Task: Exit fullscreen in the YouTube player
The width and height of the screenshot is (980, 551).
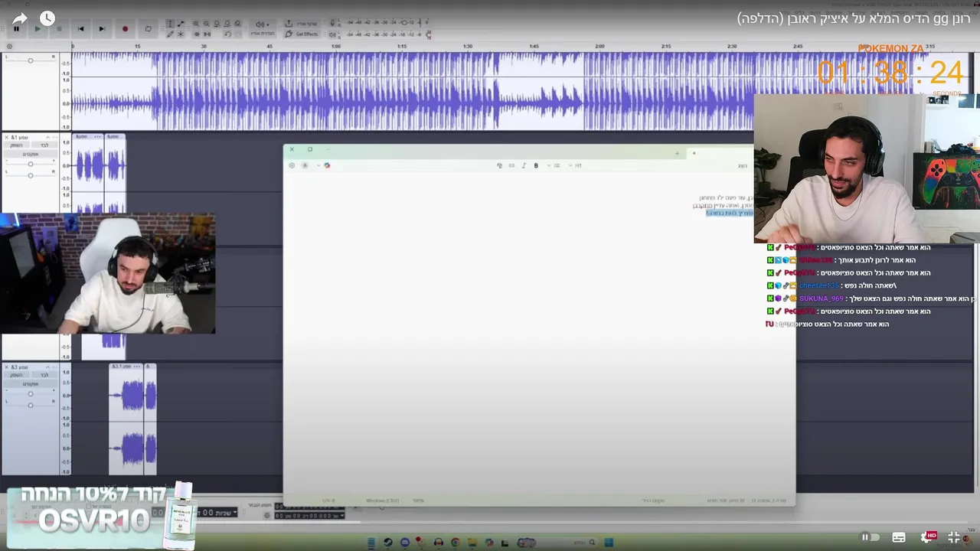Action: click(x=954, y=537)
